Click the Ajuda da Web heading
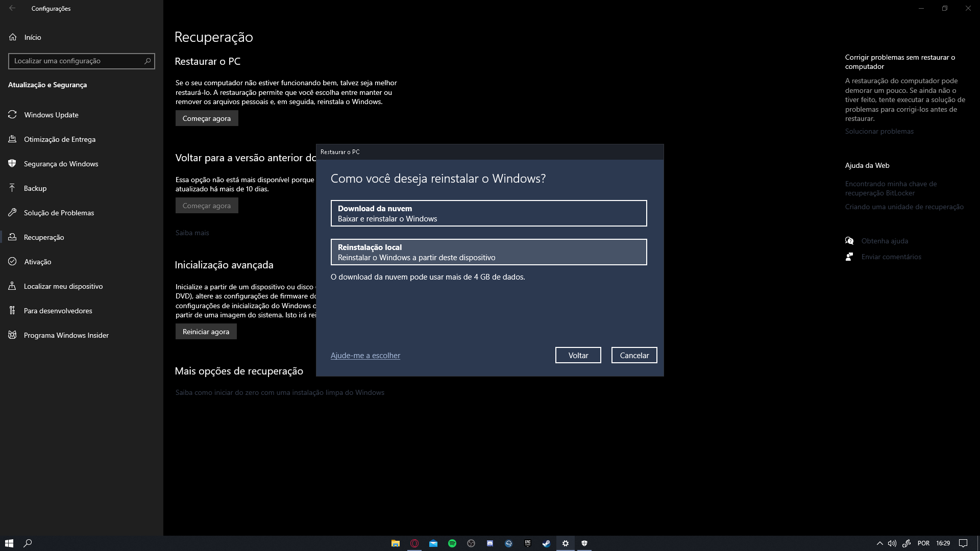 [867, 165]
